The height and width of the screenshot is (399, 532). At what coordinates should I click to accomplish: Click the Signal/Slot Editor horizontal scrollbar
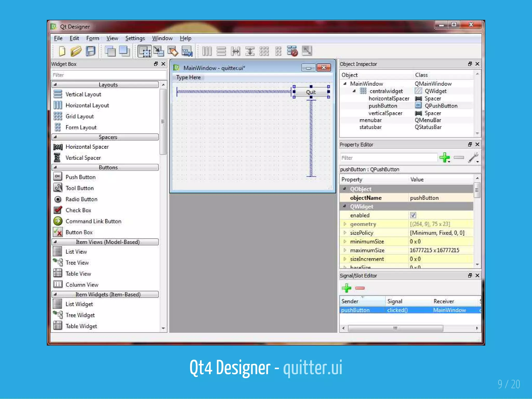[x=395, y=328]
